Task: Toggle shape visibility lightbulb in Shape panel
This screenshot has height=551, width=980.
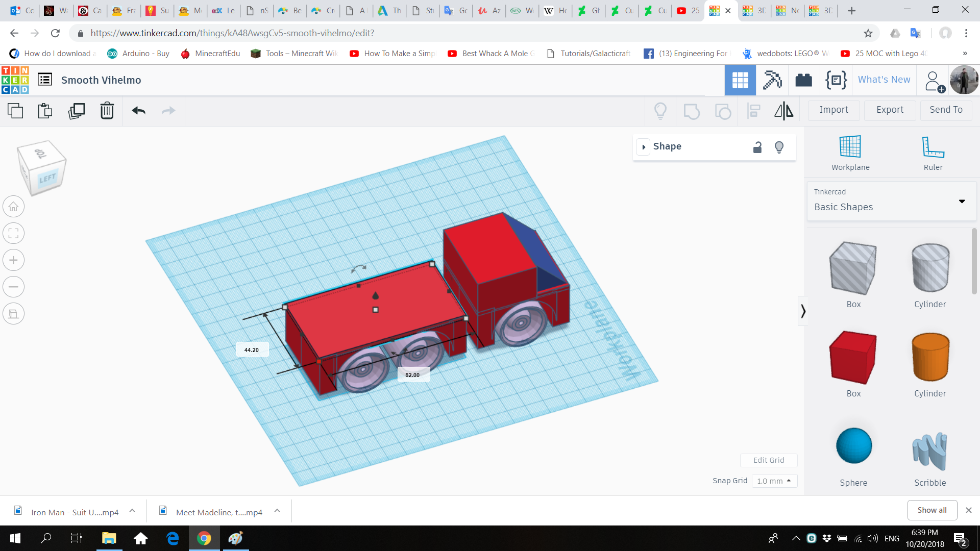Action: [779, 147]
